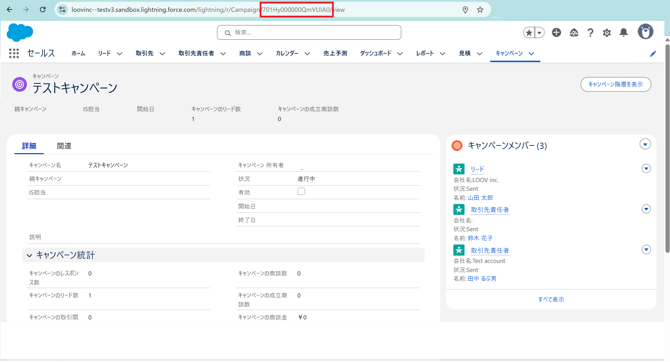The height and width of the screenshot is (362, 670).
Task: Open the Trailhead guidance icon
Action: click(574, 32)
